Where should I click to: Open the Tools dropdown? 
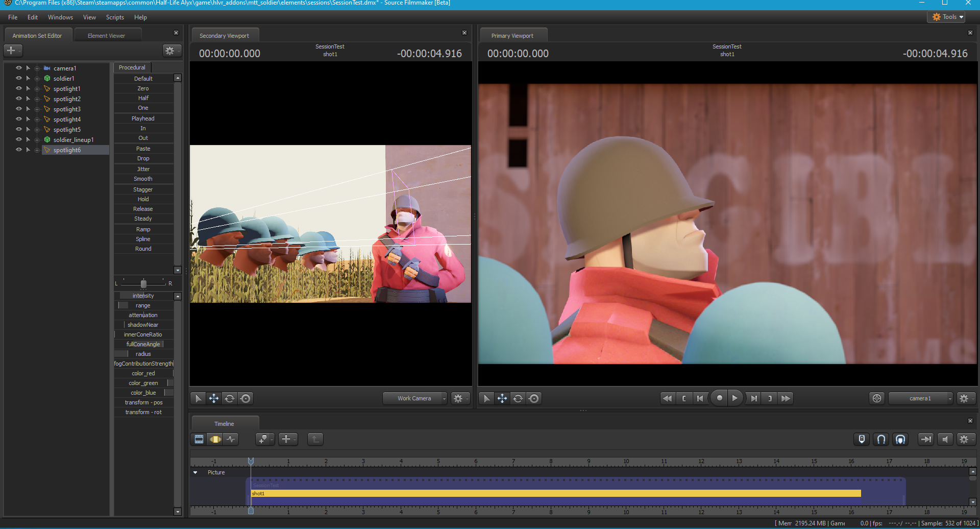coord(946,17)
